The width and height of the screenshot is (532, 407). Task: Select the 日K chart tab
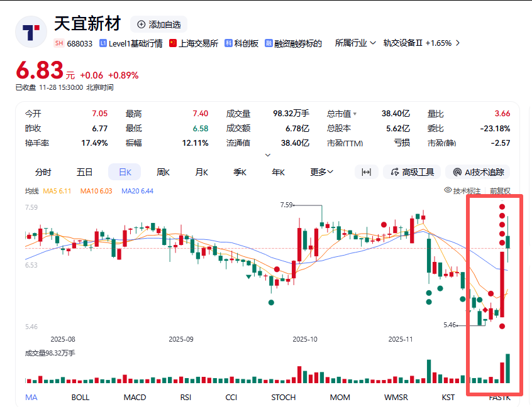point(125,172)
